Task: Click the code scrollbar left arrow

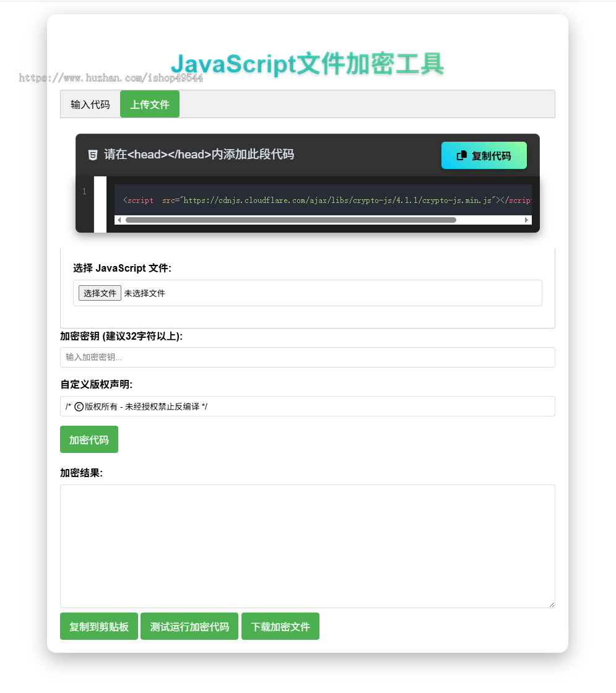Action: 119,220
